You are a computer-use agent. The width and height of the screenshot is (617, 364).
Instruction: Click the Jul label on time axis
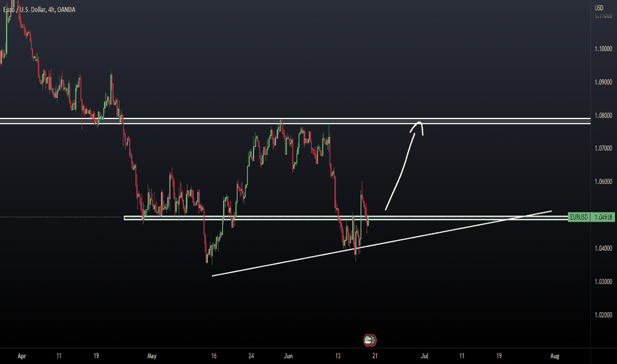[x=424, y=356]
